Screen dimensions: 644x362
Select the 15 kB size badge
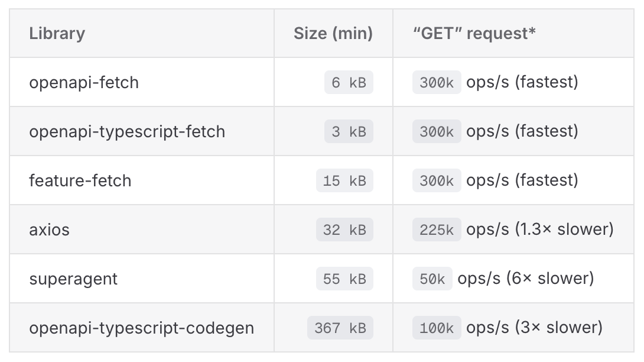click(x=344, y=180)
